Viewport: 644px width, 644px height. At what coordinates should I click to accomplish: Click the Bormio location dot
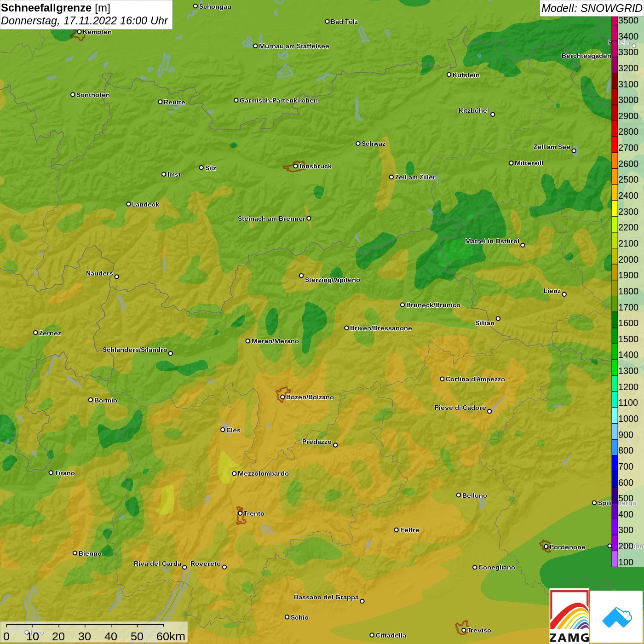point(91,400)
